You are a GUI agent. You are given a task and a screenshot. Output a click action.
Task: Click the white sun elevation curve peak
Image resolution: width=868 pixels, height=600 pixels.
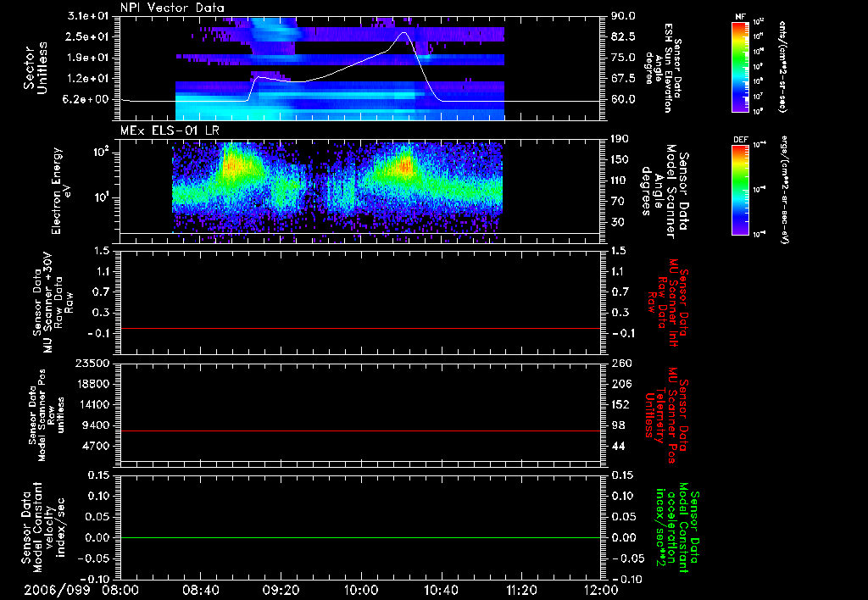[x=403, y=33]
